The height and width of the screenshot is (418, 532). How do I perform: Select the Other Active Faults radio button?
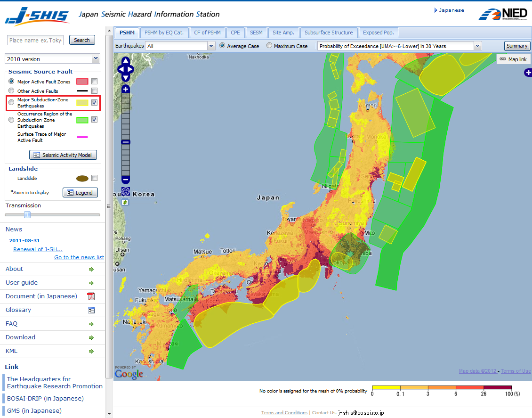pos(11,90)
